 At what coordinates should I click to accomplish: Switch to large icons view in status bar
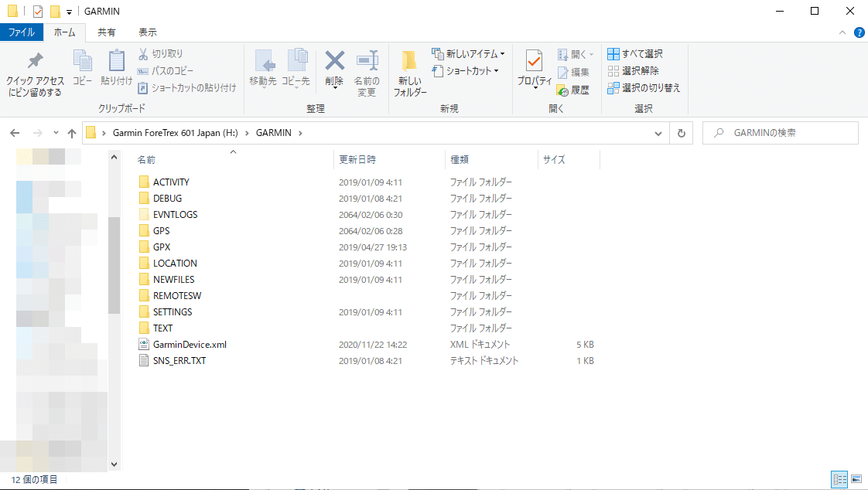click(856, 479)
